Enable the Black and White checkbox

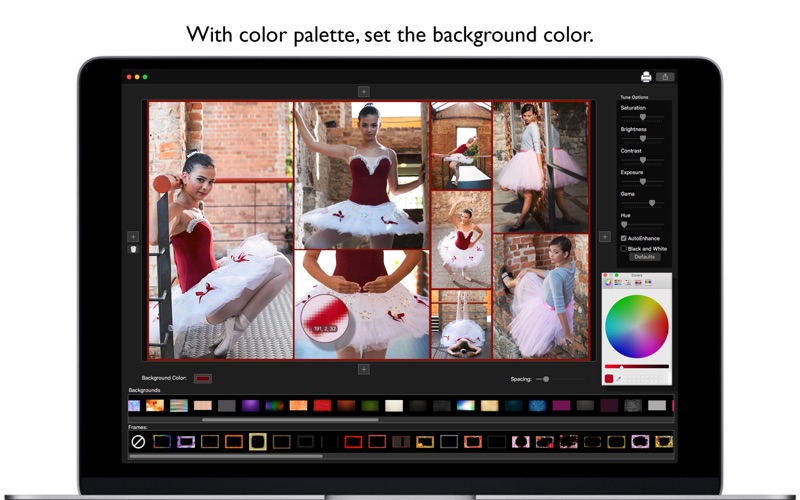coord(623,248)
